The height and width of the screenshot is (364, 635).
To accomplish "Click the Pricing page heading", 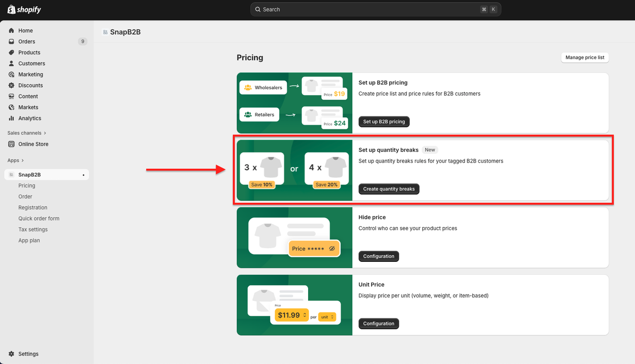I will point(250,58).
